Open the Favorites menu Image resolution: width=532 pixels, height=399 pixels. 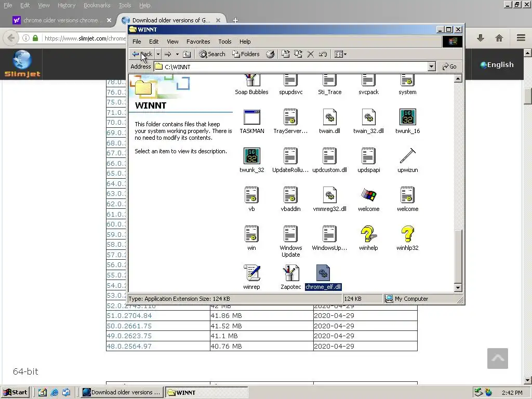pos(198,42)
